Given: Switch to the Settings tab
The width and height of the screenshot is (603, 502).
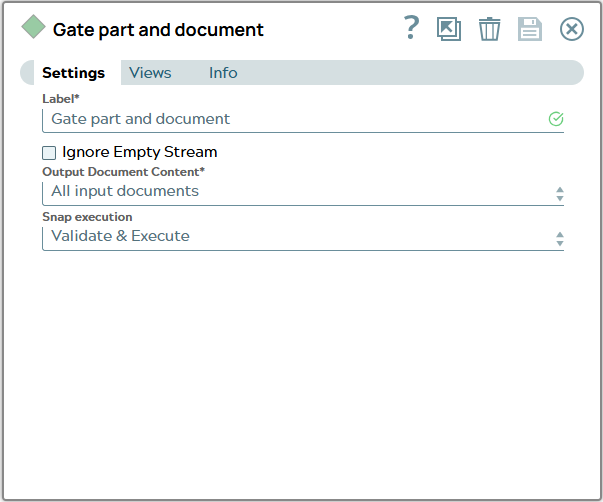Looking at the screenshot, I should tap(73, 73).
